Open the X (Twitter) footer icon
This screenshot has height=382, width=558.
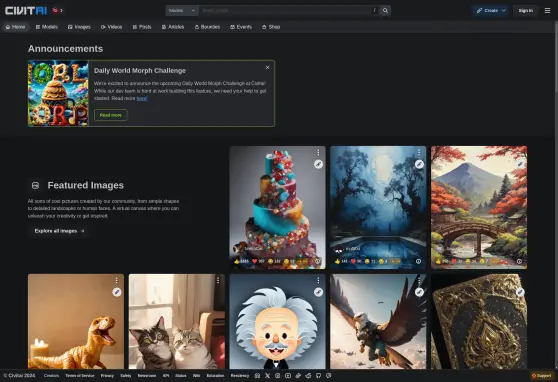click(268, 376)
